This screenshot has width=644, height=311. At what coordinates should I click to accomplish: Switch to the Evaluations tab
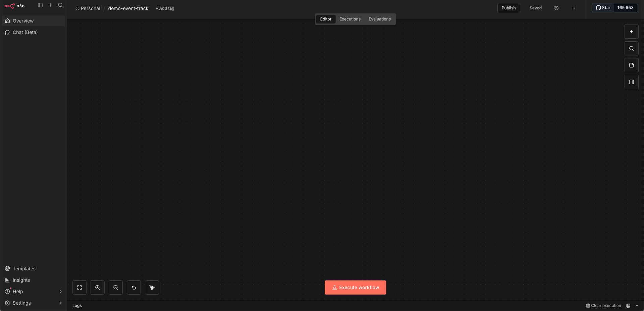379,19
